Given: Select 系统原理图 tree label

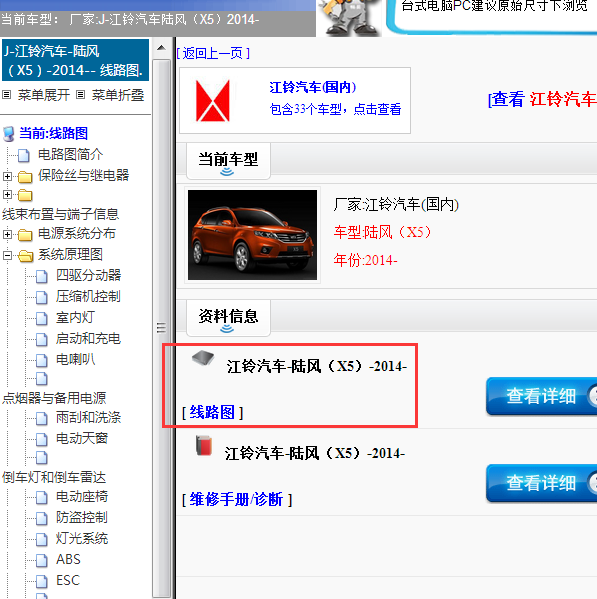Looking at the screenshot, I should [x=70, y=254].
